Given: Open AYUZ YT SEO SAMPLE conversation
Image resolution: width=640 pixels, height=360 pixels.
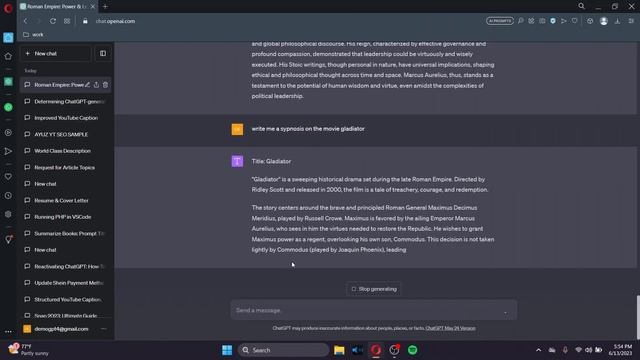Looking at the screenshot, I should pos(65,134).
